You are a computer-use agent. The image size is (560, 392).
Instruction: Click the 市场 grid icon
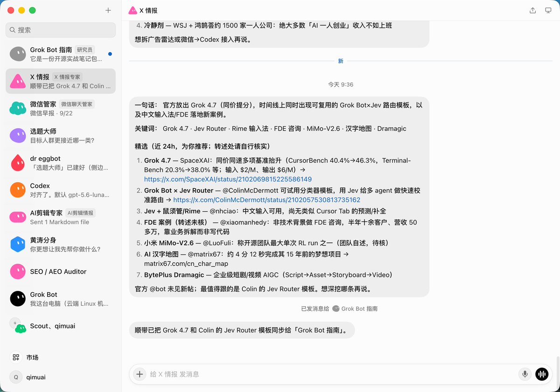[16, 358]
